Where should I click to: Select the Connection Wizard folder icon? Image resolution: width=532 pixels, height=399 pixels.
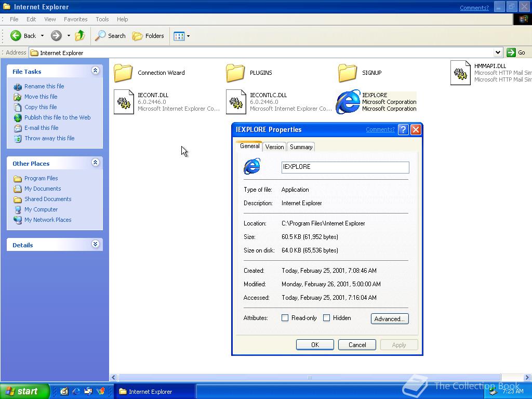123,73
